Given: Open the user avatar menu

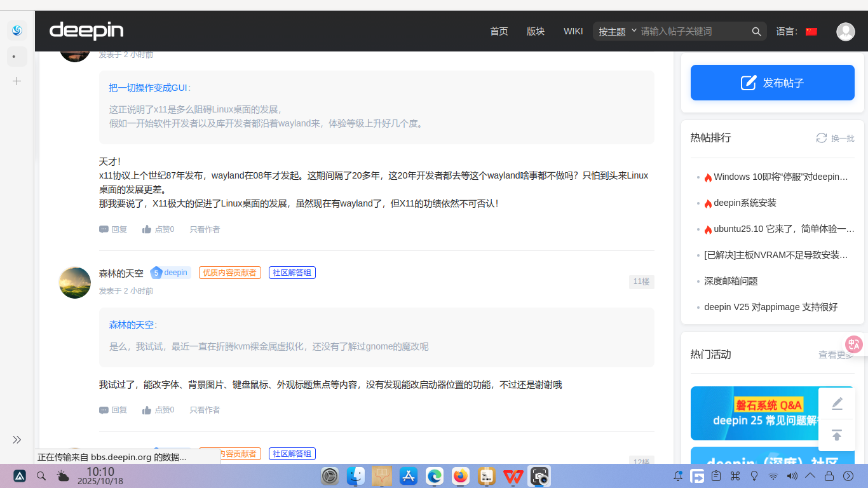Looking at the screenshot, I should click(x=846, y=31).
